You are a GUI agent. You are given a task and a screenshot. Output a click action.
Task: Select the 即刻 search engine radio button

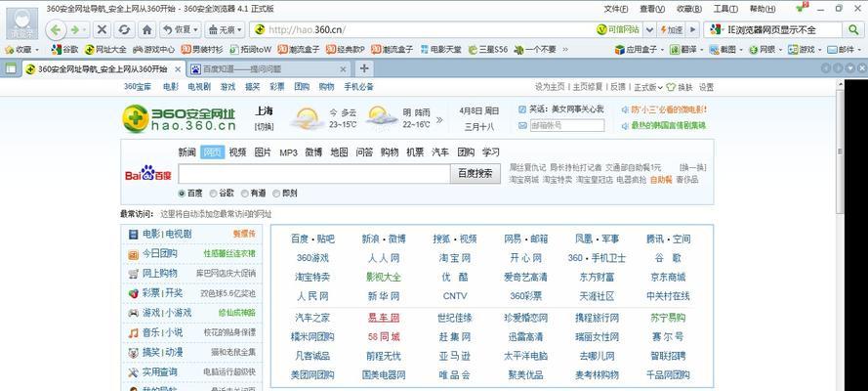[x=276, y=194]
